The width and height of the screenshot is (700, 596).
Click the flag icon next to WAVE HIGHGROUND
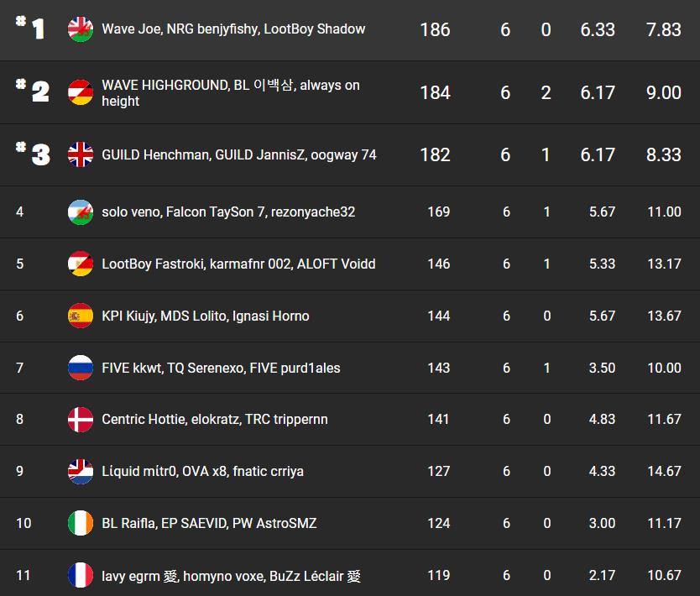[x=81, y=92]
